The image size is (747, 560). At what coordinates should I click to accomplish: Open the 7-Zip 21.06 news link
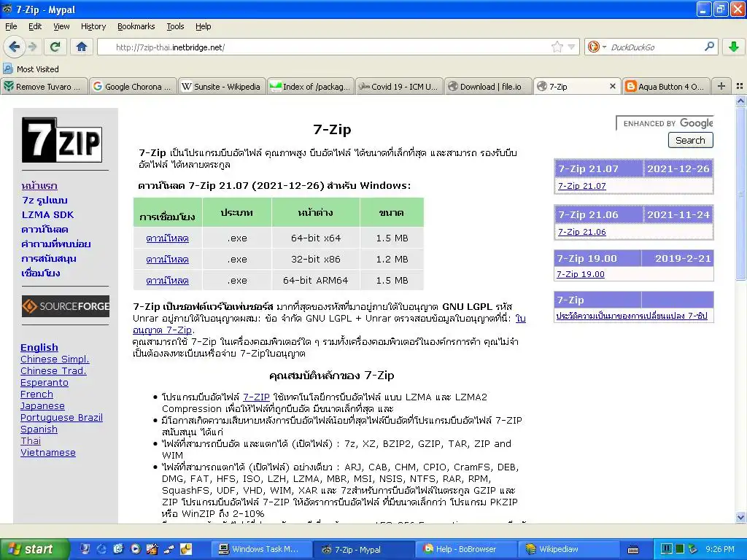pyautogui.click(x=581, y=232)
